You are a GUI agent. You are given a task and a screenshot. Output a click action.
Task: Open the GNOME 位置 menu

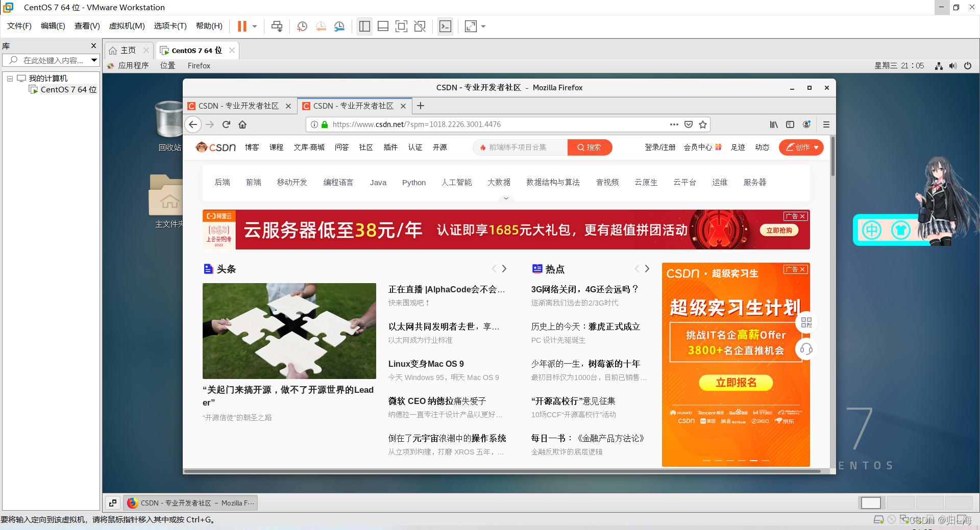(167, 65)
